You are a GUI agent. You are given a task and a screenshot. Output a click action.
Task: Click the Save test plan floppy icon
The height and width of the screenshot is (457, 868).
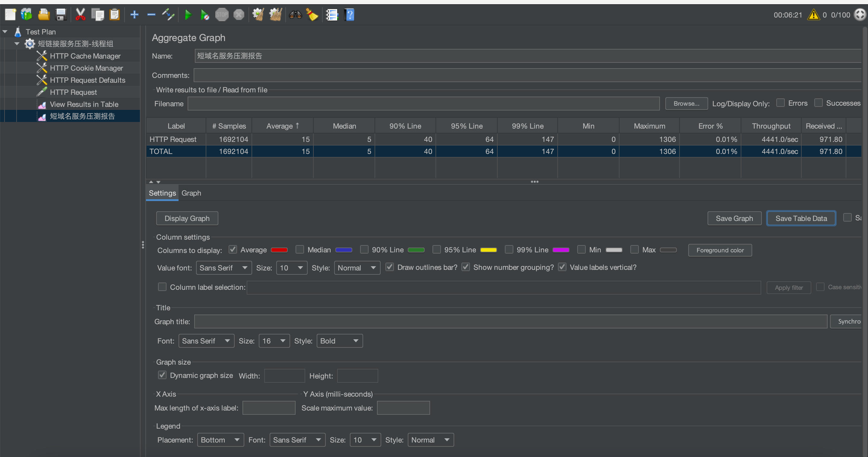61,15
